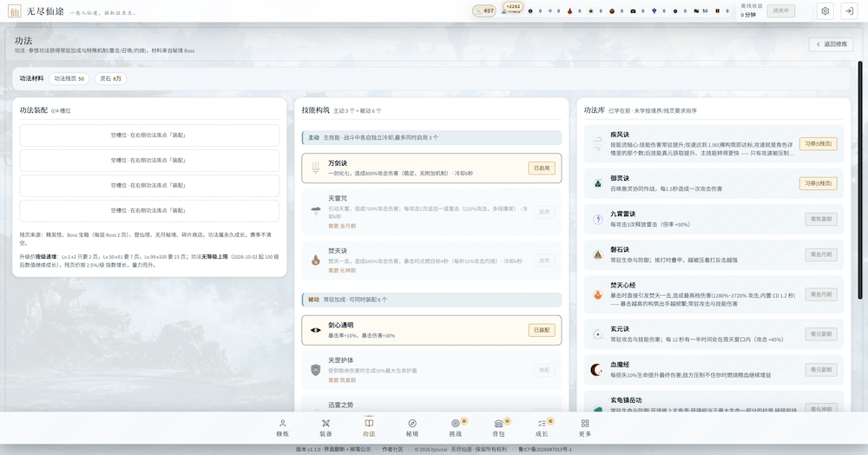
Task: Open 版本 v1.1.0 changelog footer link
Action: pos(333,450)
